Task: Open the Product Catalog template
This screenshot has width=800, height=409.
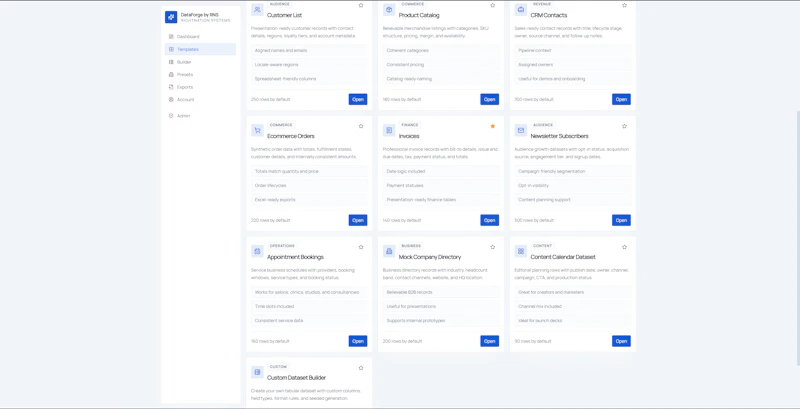Action: click(489, 99)
